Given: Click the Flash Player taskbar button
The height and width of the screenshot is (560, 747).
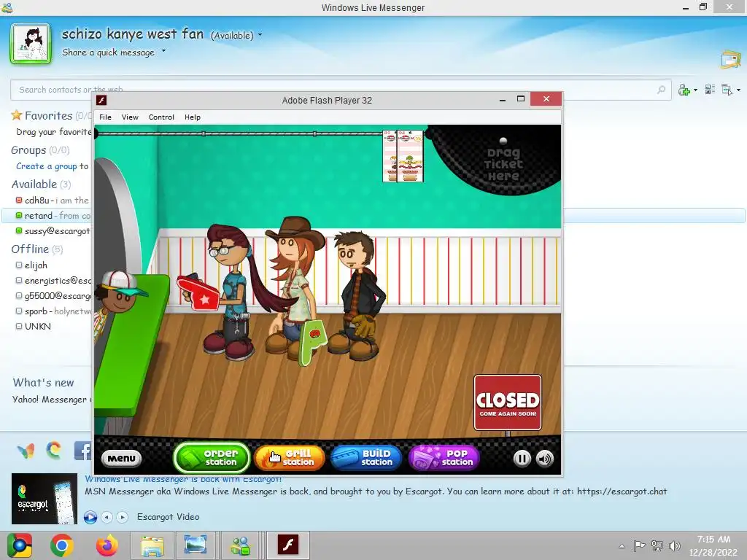Looking at the screenshot, I should pos(287,545).
